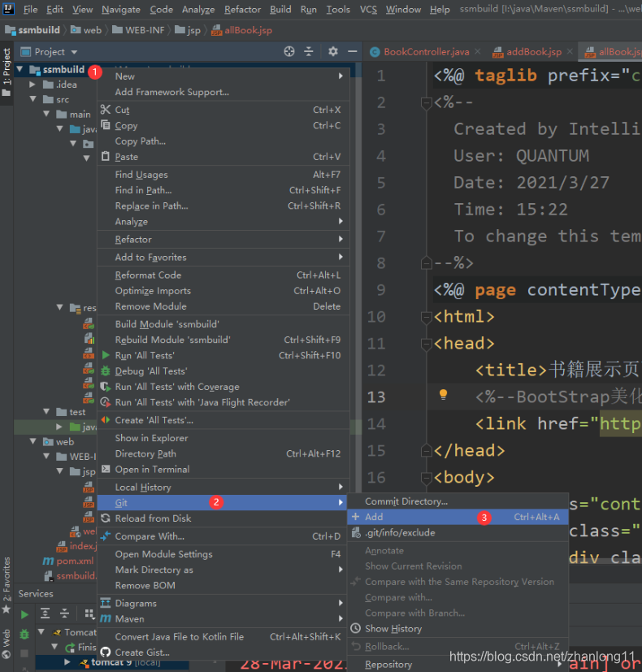The height and width of the screenshot is (672, 642).
Task: Open the File menu
Action: 30,10
